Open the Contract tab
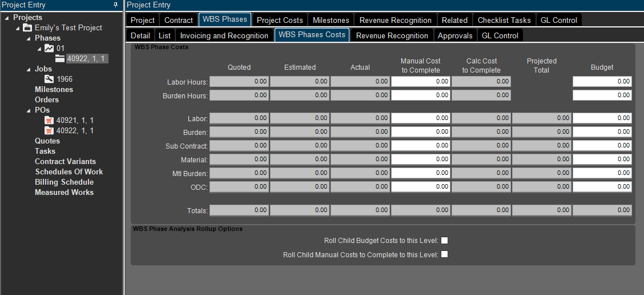 click(x=179, y=20)
